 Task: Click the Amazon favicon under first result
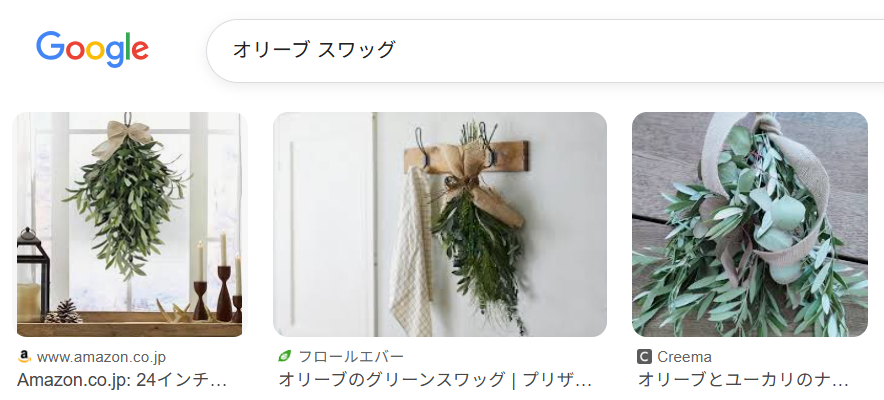pos(24,357)
